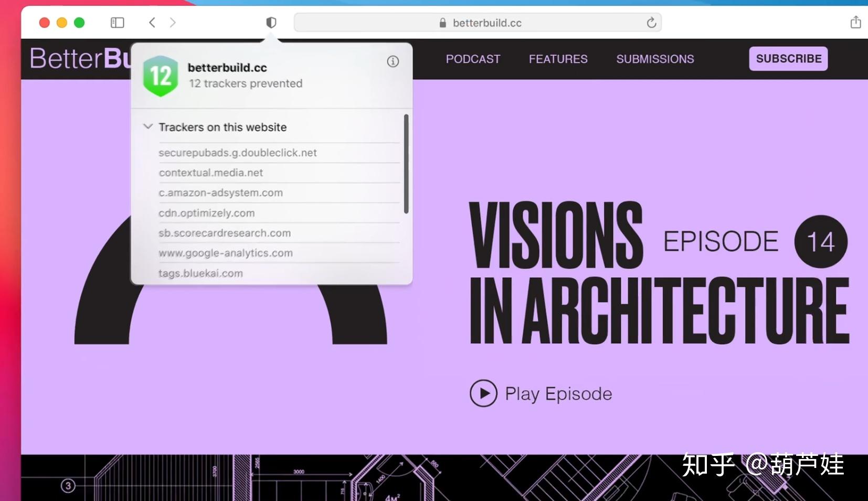Collapse Trackers on this website list
Image resolution: width=868 pixels, height=501 pixels.
point(148,126)
